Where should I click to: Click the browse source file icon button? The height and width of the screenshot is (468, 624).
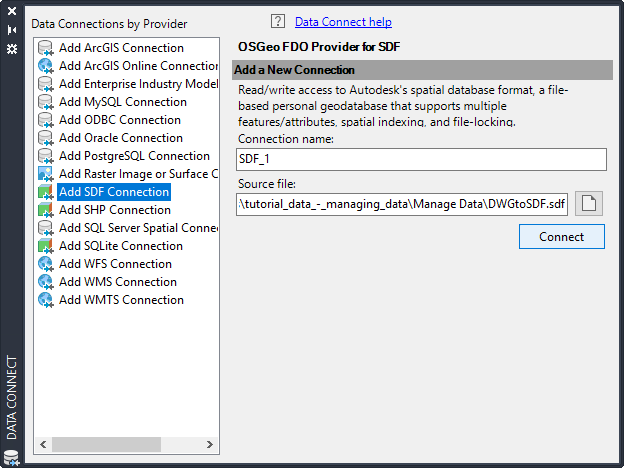click(590, 205)
